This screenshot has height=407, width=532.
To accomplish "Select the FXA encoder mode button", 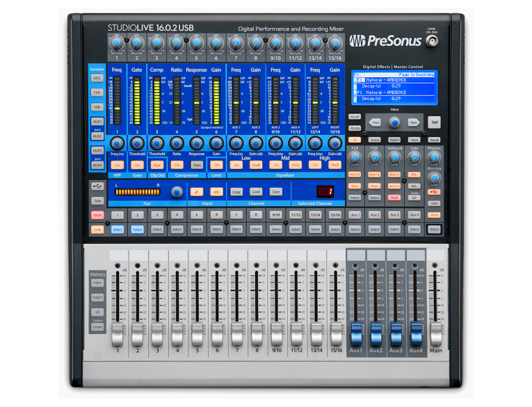I will coord(97,93).
